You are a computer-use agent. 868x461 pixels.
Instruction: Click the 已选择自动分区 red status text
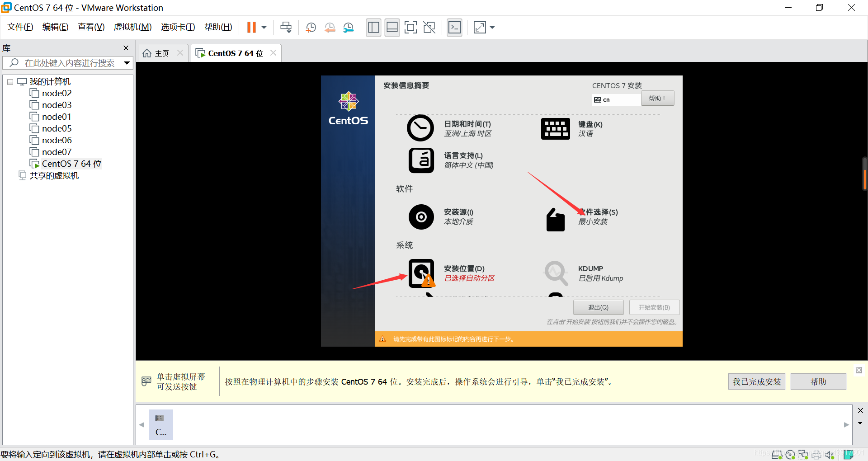469,278
